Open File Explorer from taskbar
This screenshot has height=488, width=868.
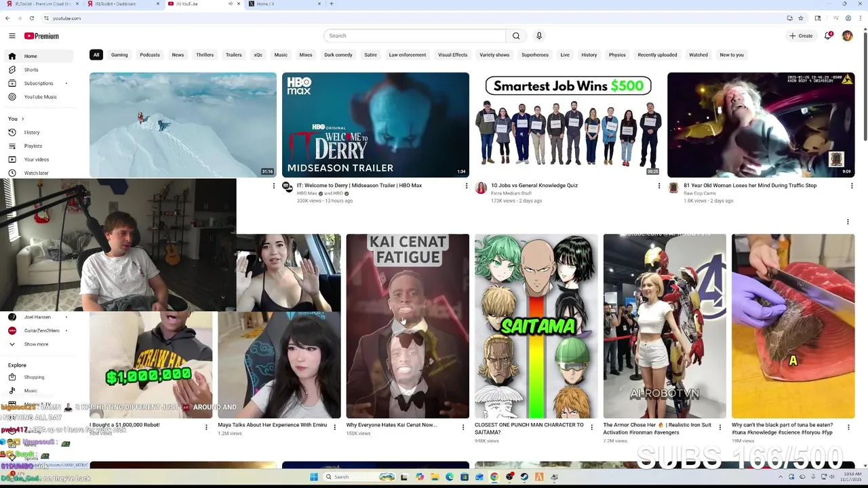[x=435, y=476]
